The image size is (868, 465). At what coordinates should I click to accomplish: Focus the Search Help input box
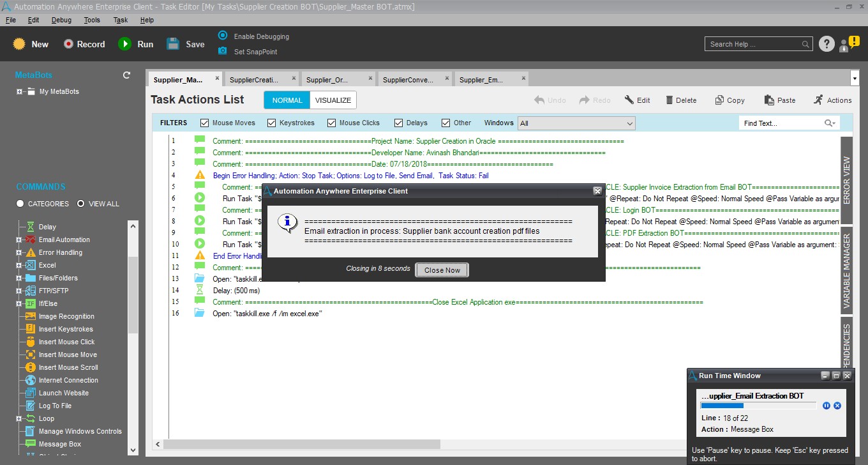click(x=758, y=44)
